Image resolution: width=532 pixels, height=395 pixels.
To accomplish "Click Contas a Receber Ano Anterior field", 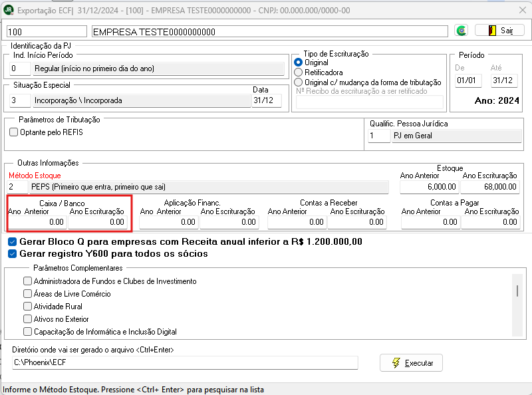I will (x=297, y=222).
